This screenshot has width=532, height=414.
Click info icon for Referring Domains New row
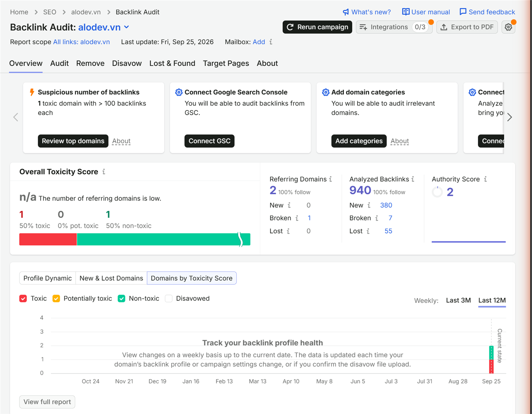pos(289,205)
